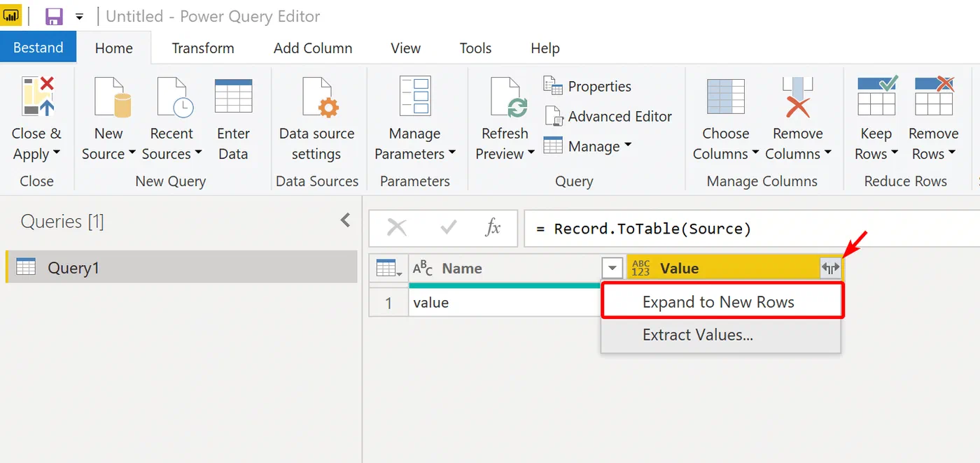980x463 pixels.
Task: Click the cell containing "value"
Action: pos(505,302)
